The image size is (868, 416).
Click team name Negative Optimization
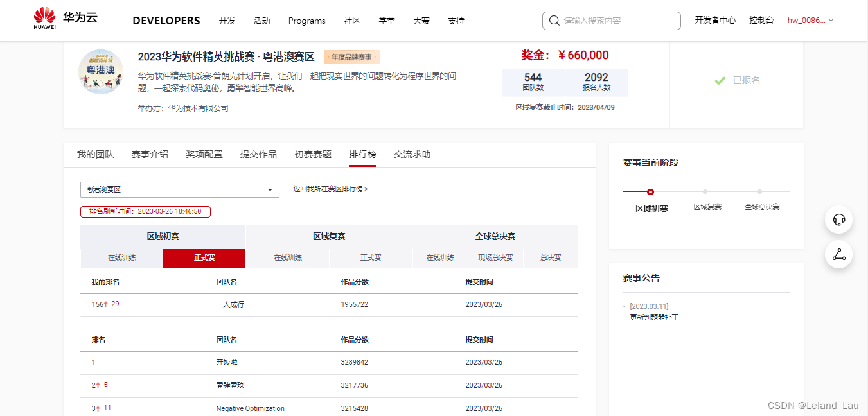click(x=250, y=408)
